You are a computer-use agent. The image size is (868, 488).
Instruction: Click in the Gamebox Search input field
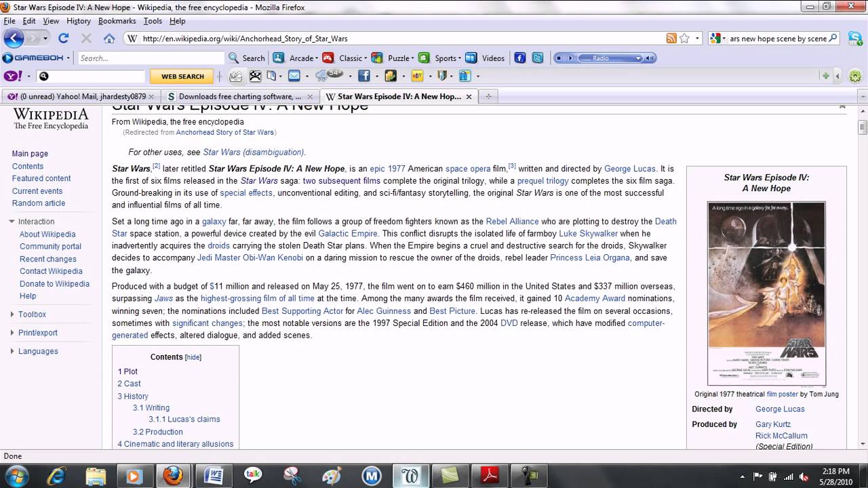click(151, 58)
